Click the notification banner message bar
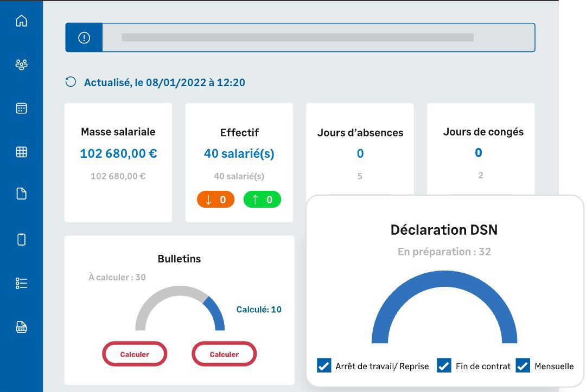The width and height of the screenshot is (586, 392). (318, 38)
